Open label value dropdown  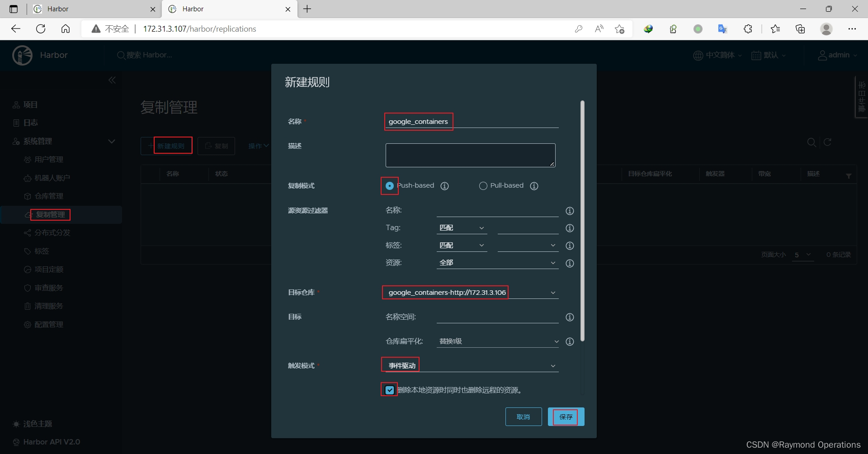pyautogui.click(x=528, y=246)
